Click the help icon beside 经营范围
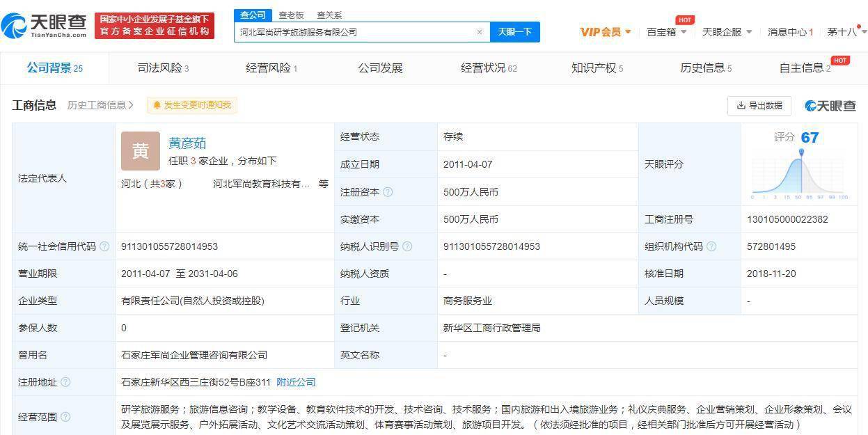The image size is (868, 435). click(x=65, y=417)
